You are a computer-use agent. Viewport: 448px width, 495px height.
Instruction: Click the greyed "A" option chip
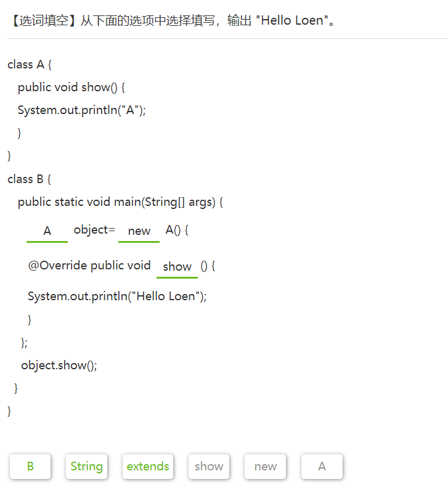point(322,467)
